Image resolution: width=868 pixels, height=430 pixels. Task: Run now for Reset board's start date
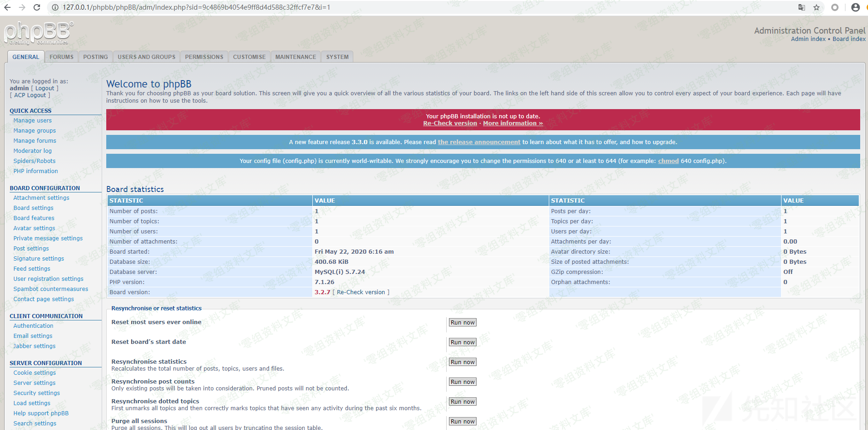462,343
